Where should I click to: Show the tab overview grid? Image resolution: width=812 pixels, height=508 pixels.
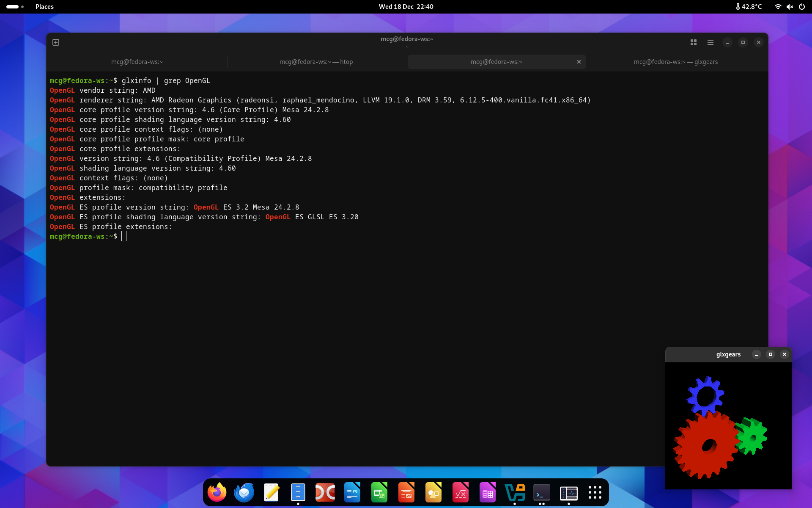694,42
